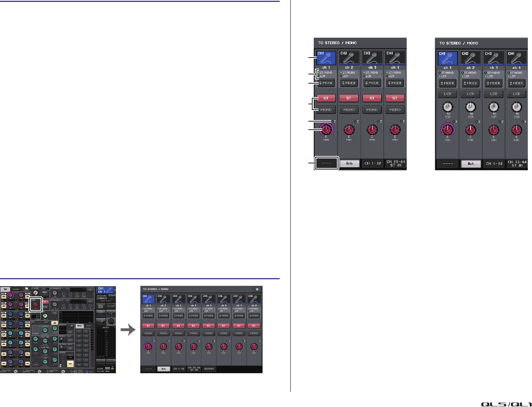Image resolution: width=532 pixels, height=407 pixels.
Task: Select CH3 microphone icon in four-channel ST-button panel
Action: coord(372,58)
